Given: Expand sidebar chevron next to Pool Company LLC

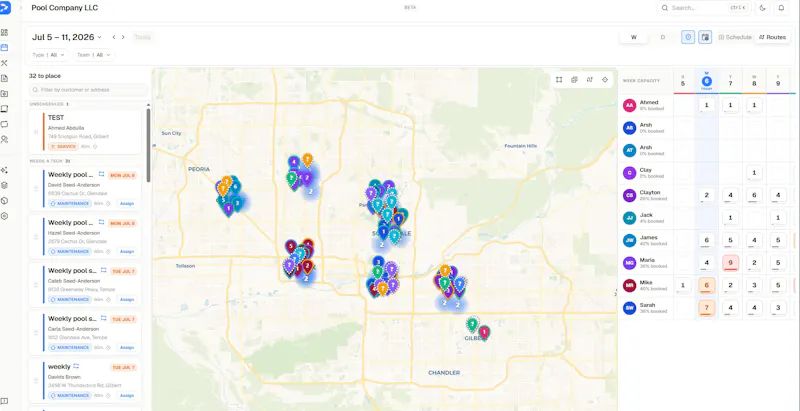Looking at the screenshot, I should coord(21,8).
